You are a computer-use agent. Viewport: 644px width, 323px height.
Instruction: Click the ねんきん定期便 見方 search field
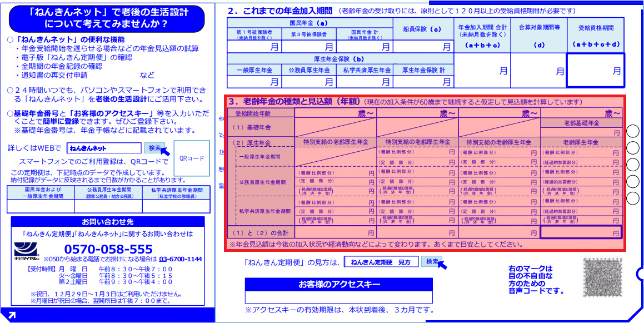coord(381,262)
